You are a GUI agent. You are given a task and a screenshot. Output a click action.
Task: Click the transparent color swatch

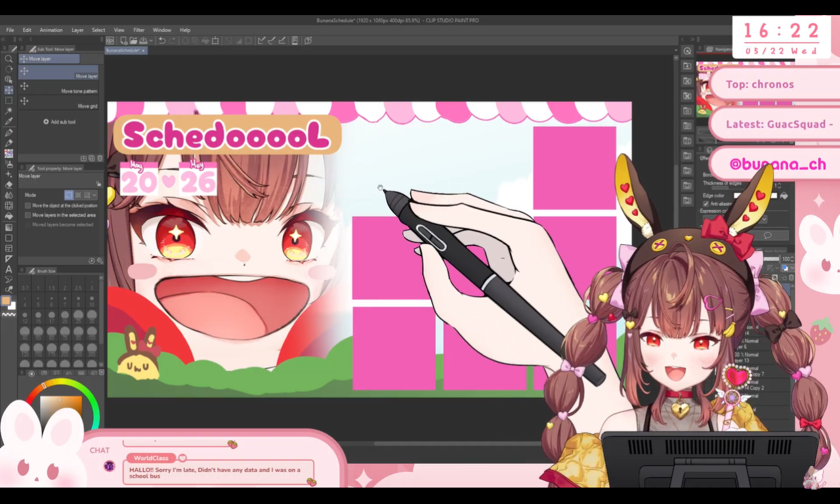pyautogui.click(x=9, y=314)
